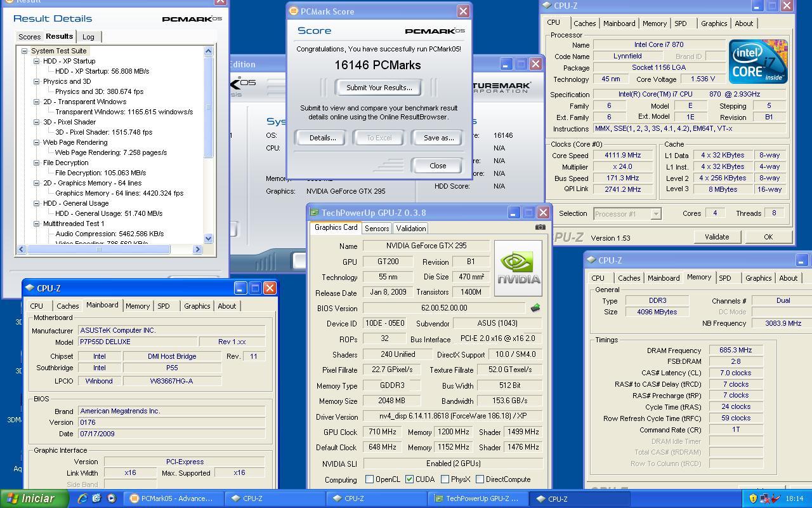Select the HDD - General Usage tree row
812x508 pixels.
(75, 203)
